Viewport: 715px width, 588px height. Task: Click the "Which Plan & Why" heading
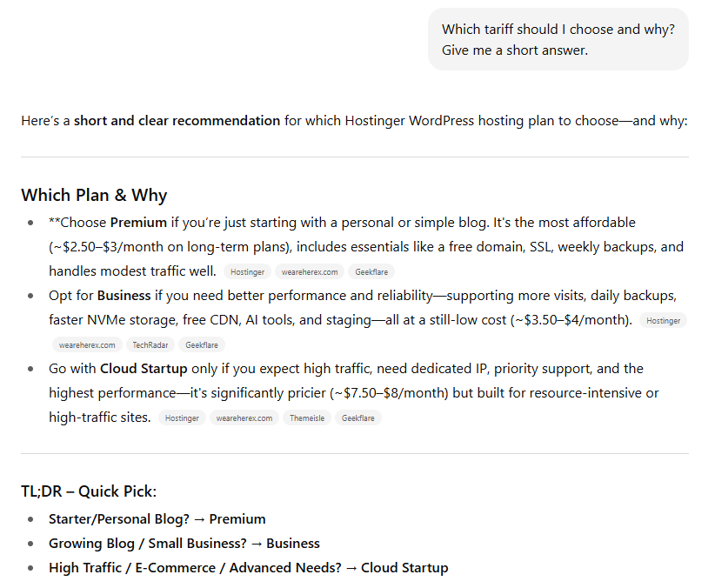point(94,195)
